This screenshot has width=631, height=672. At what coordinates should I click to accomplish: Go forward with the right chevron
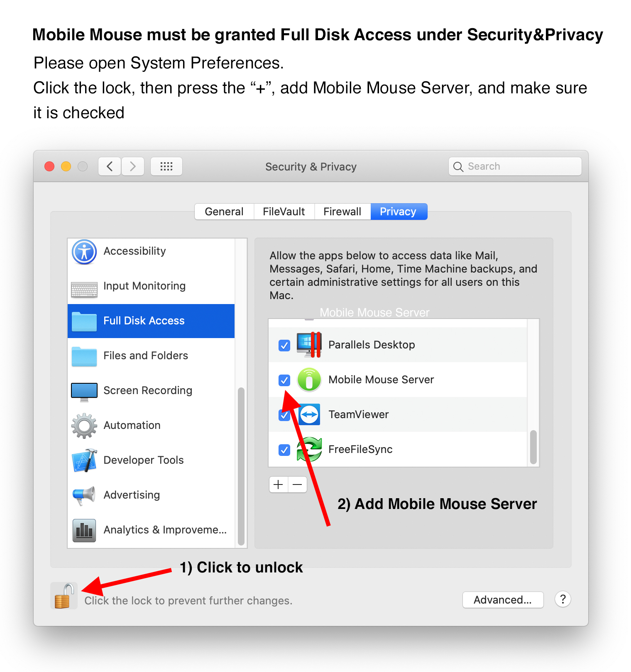pos(133,166)
